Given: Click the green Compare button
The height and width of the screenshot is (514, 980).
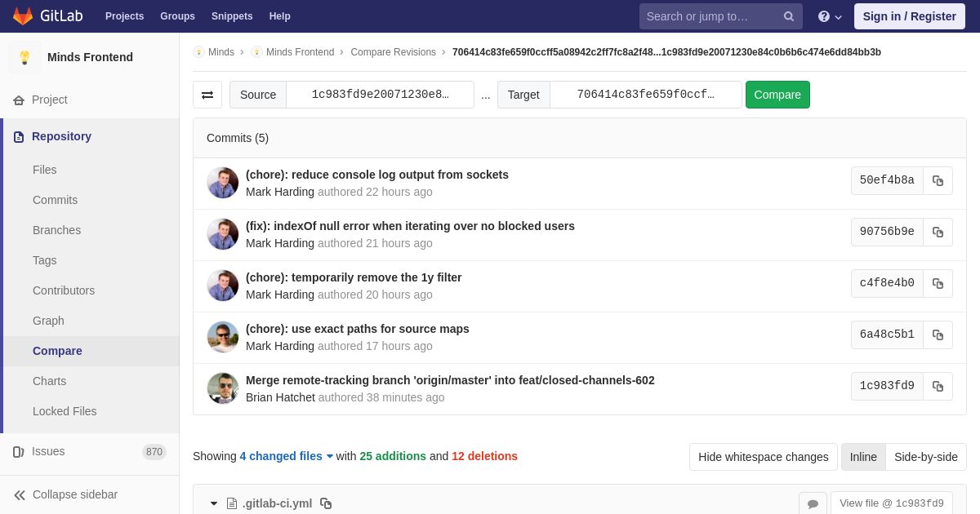Looking at the screenshot, I should pyautogui.click(x=777, y=95).
